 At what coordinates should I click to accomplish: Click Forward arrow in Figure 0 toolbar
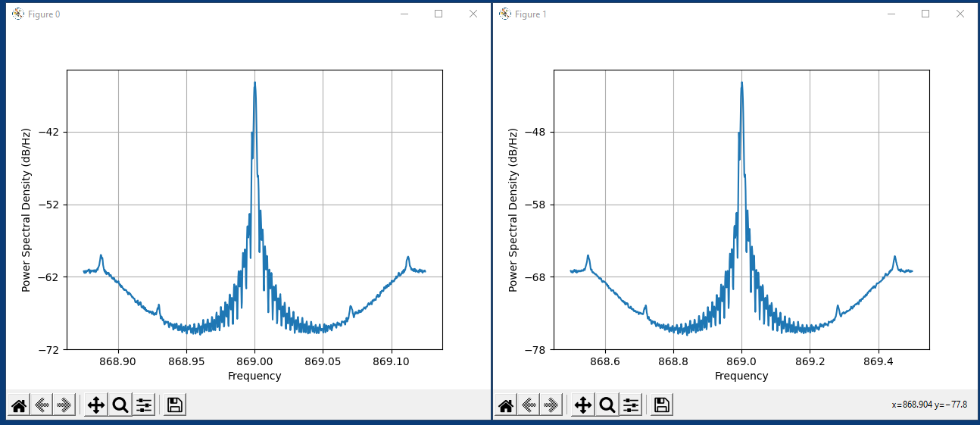click(x=64, y=405)
